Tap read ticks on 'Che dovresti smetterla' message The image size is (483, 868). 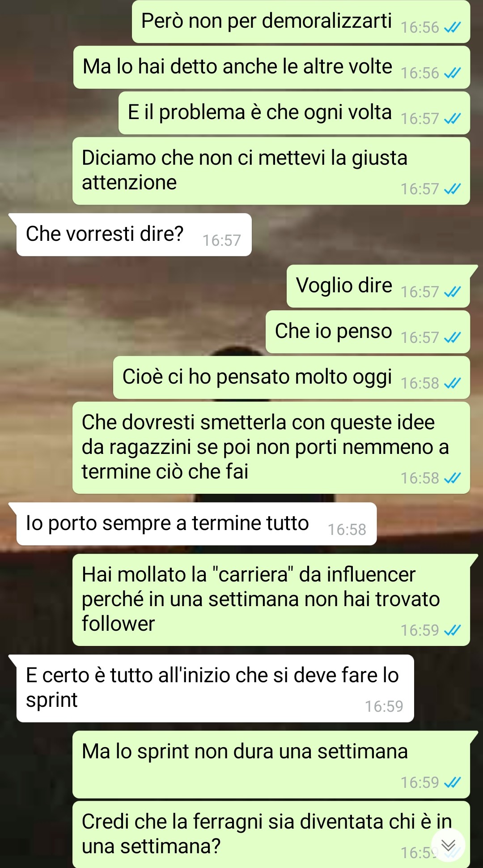[452, 478]
